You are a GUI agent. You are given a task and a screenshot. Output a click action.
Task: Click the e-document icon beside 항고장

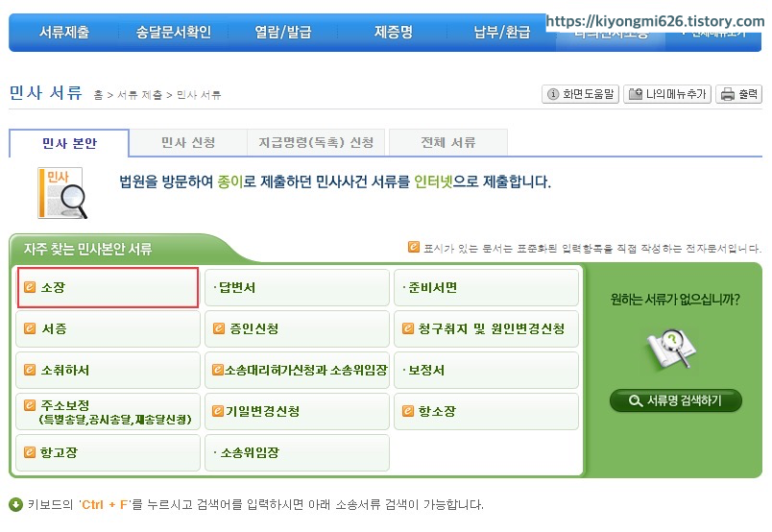pyautogui.click(x=30, y=452)
